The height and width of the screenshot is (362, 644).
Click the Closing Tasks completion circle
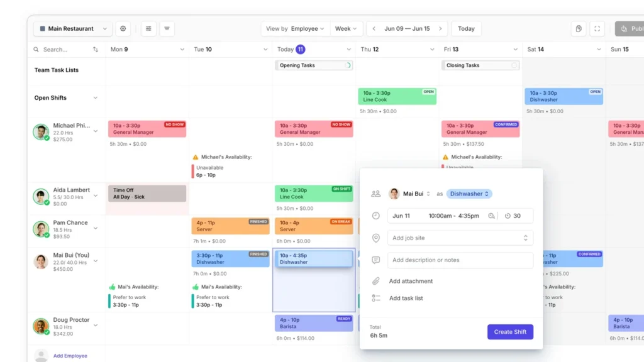(514, 65)
